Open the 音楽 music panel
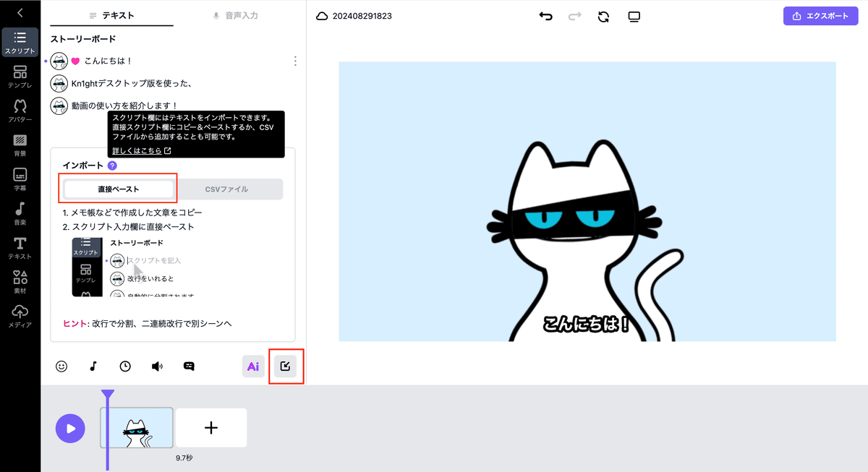The width and height of the screenshot is (868, 472). [x=20, y=214]
